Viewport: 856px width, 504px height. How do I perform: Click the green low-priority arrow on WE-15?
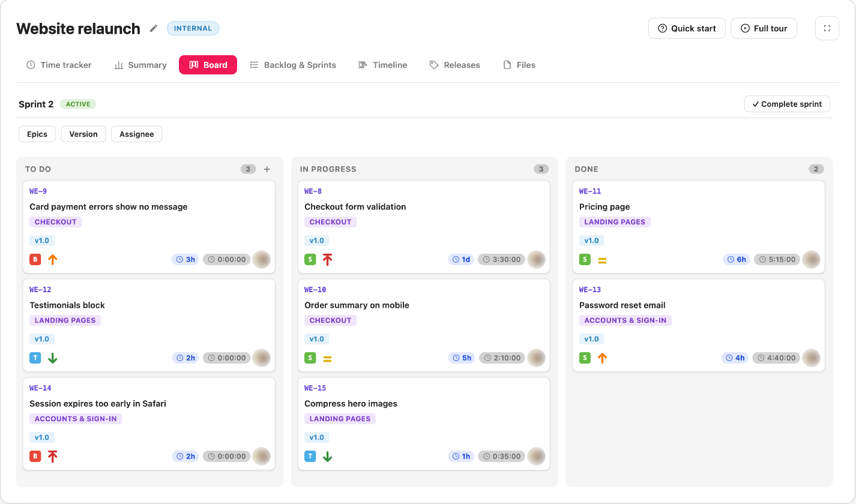pos(328,457)
